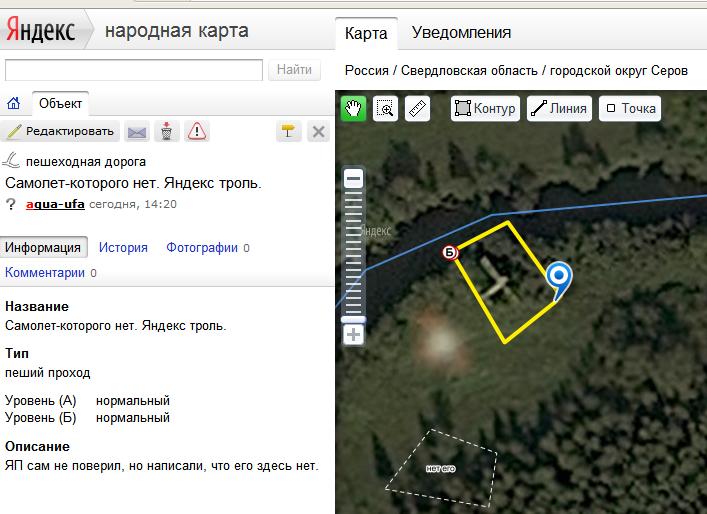The width and height of the screenshot is (707, 514).
Task: Click the trash delete icon
Action: pyautogui.click(x=166, y=132)
